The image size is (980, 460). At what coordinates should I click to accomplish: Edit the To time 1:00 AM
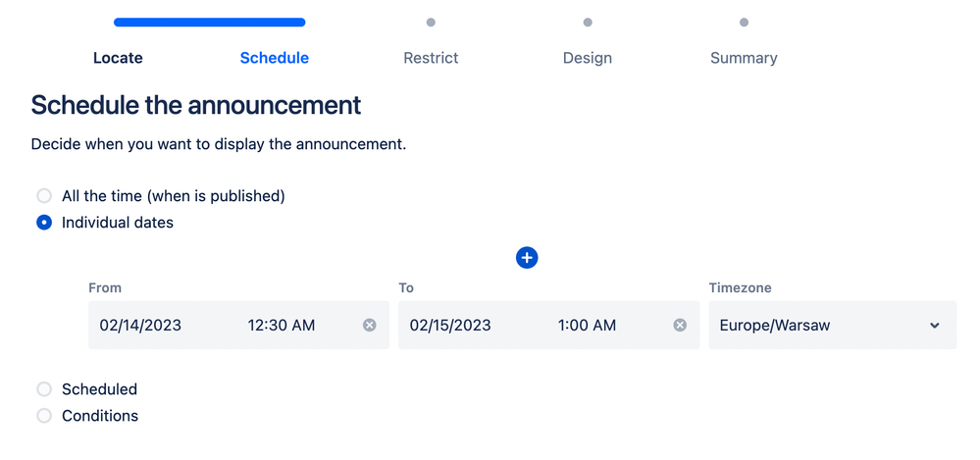587,325
